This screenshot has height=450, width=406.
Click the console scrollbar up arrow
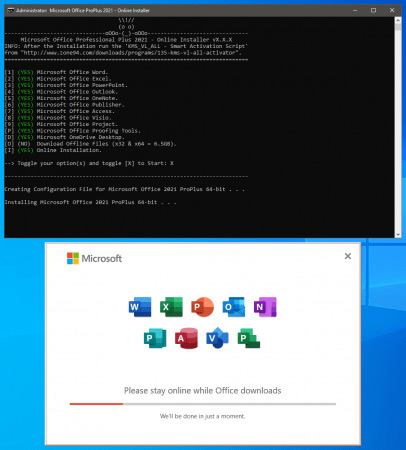click(398, 20)
